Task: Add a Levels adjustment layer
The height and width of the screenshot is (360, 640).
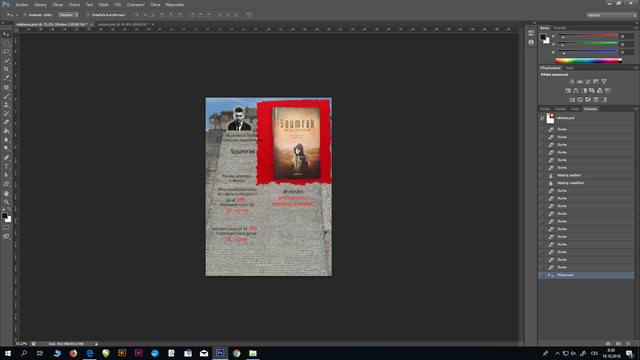Action: [580, 82]
